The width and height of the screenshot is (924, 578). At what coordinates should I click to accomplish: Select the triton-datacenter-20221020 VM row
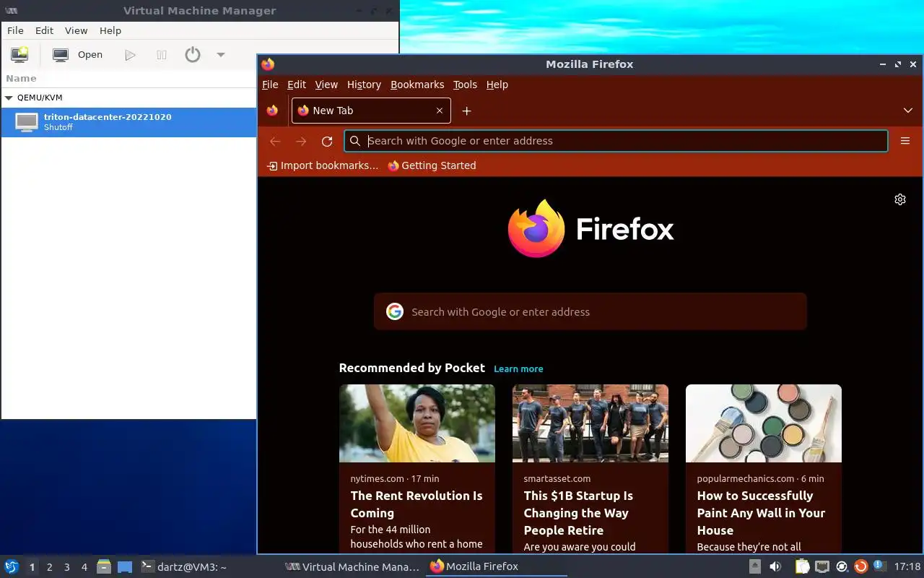click(128, 122)
